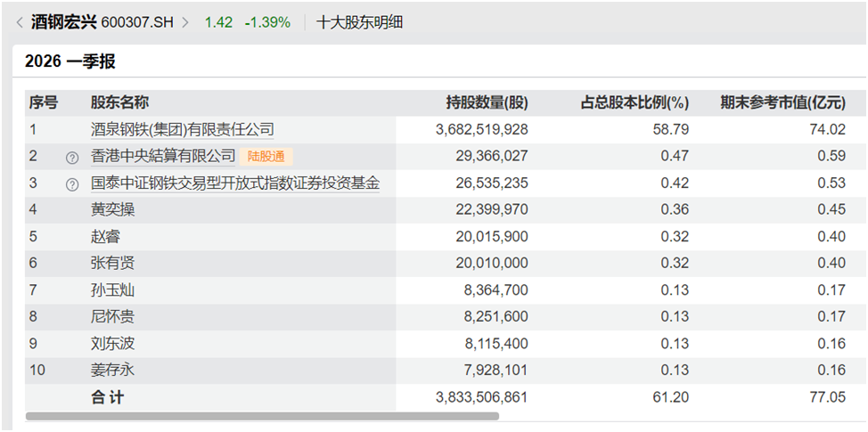Select shareholder name 姜存永

pyautogui.click(x=112, y=370)
